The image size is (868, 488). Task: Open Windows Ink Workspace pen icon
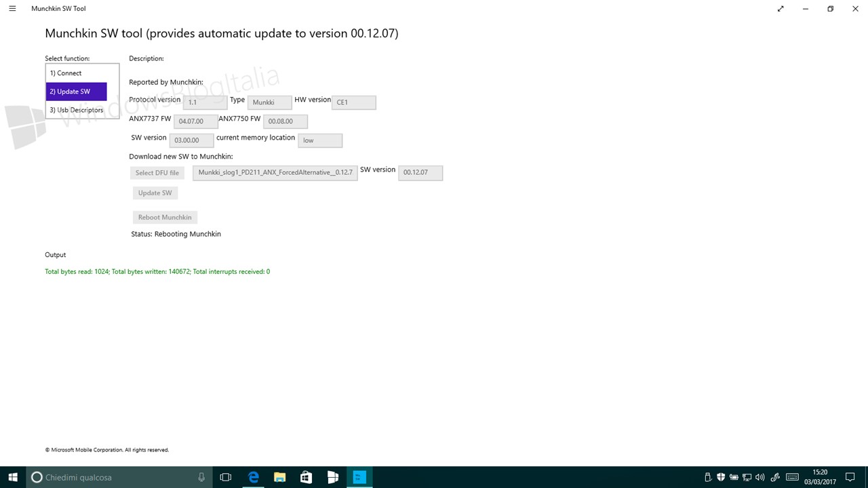[x=775, y=477]
